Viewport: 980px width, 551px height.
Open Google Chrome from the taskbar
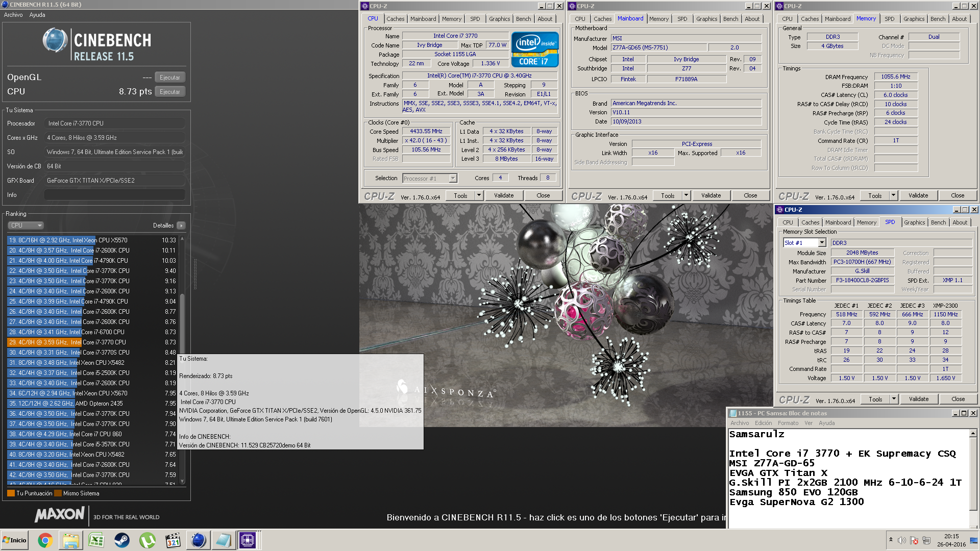click(45, 540)
